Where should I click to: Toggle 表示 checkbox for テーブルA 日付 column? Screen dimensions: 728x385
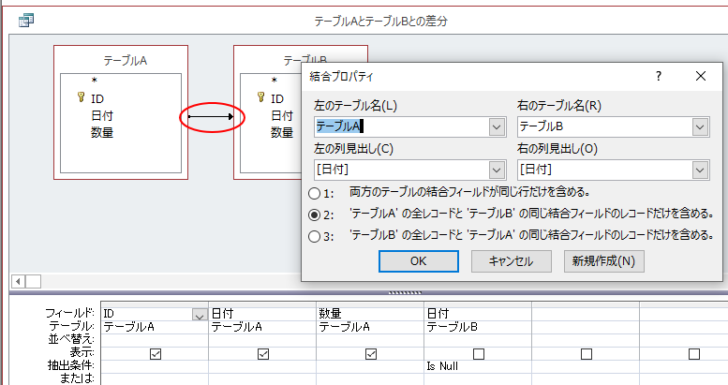click(x=263, y=354)
